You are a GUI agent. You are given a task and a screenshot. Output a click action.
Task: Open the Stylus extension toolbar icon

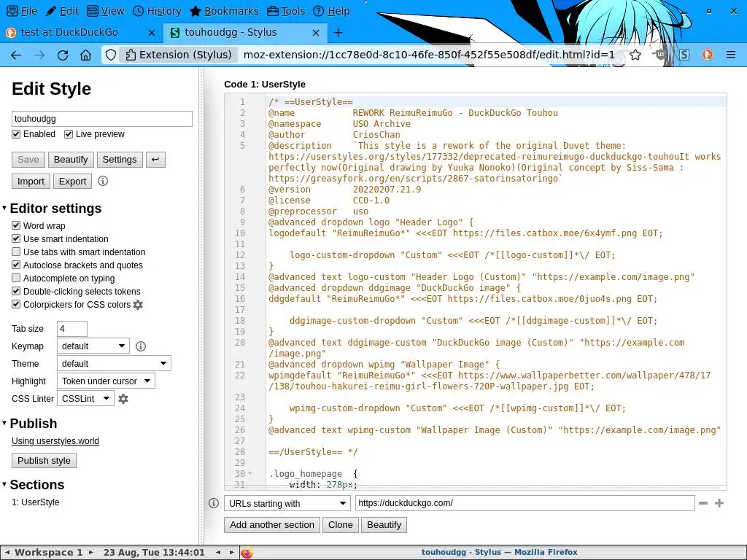point(684,55)
